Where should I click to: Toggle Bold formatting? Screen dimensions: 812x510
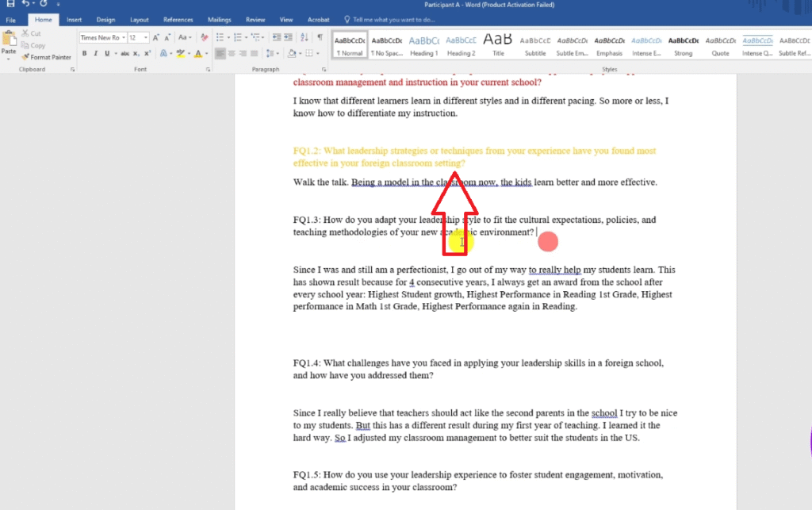[84, 53]
